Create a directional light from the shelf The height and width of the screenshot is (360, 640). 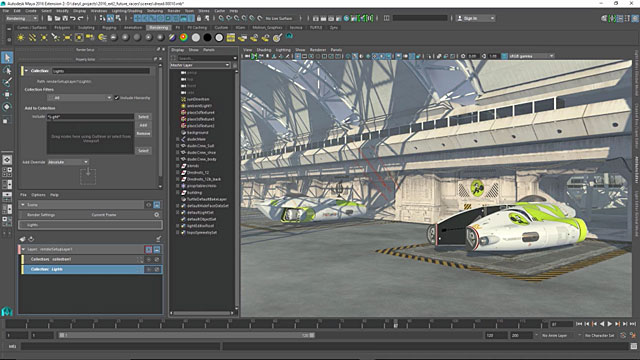[x=32, y=38]
